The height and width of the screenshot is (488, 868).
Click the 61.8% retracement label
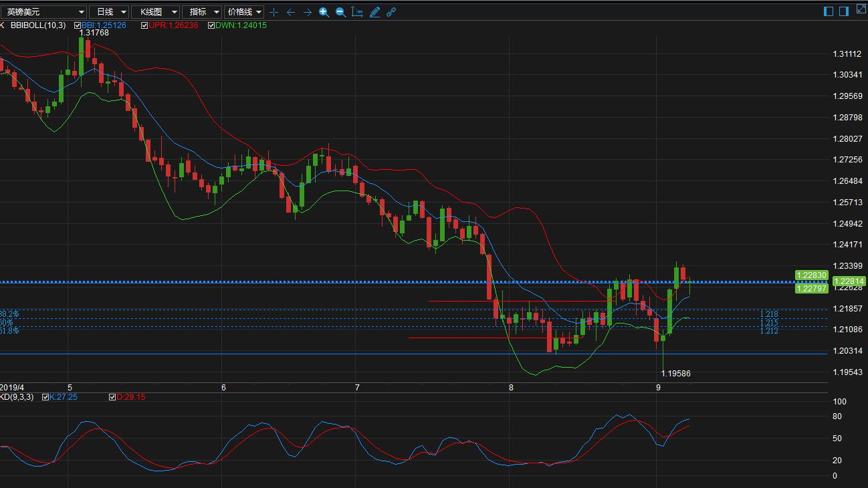pos(9,331)
